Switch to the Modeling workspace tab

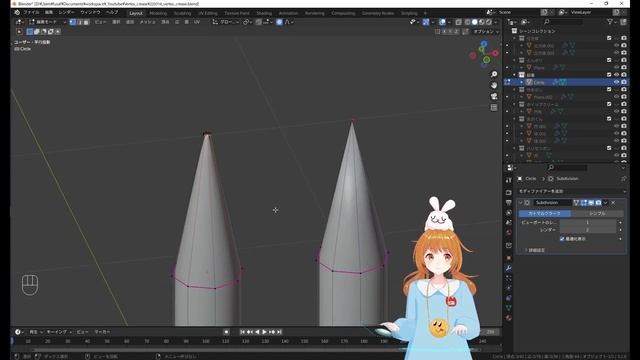(158, 13)
